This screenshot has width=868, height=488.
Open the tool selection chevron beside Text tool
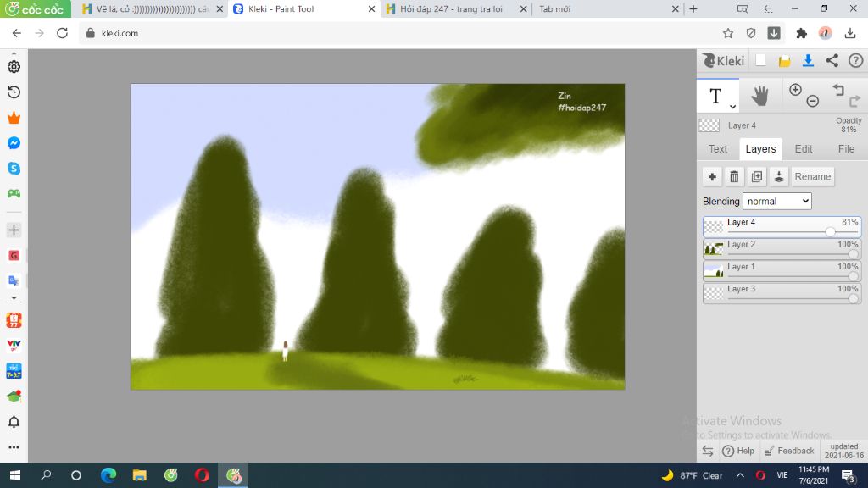pyautogui.click(x=732, y=106)
